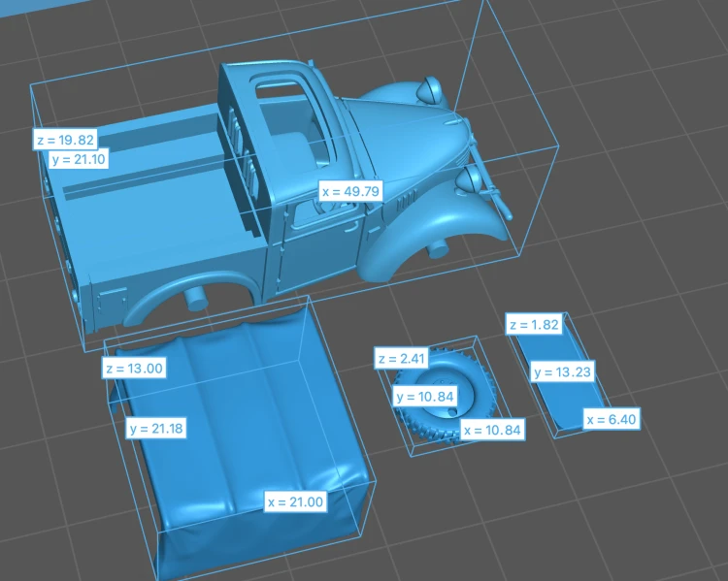
Task: Click the cover's 'z = 13.00' label
Action: (134, 369)
